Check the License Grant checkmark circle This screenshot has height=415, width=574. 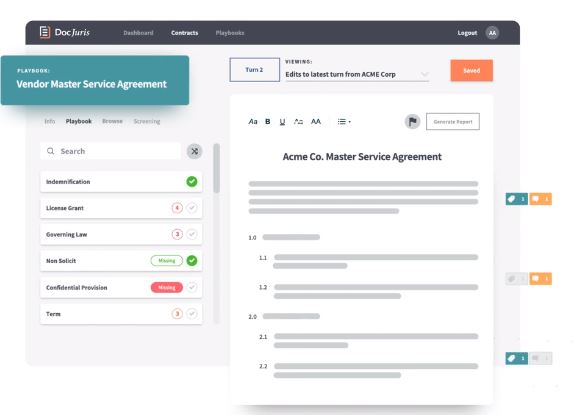(x=192, y=208)
